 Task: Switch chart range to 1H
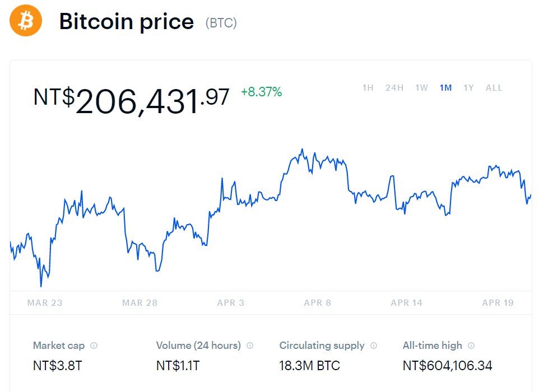(368, 88)
